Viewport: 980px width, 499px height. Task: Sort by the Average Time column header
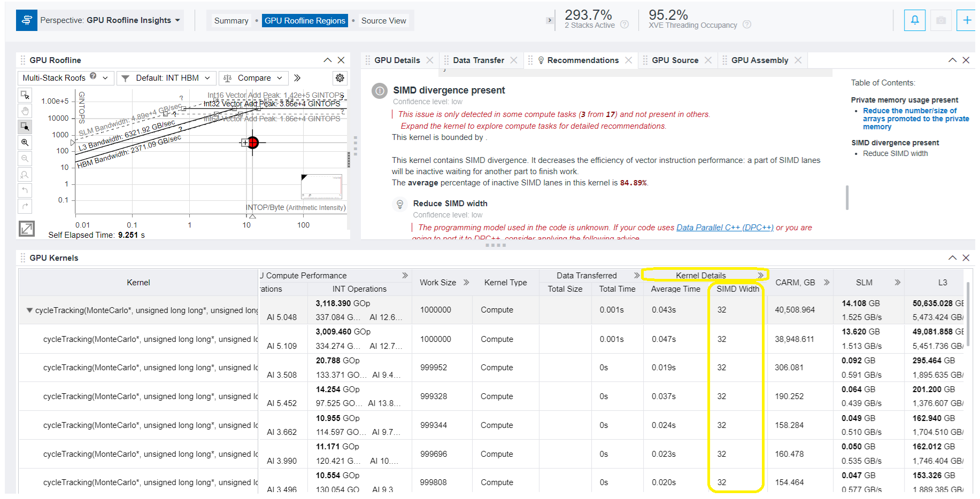[676, 289]
